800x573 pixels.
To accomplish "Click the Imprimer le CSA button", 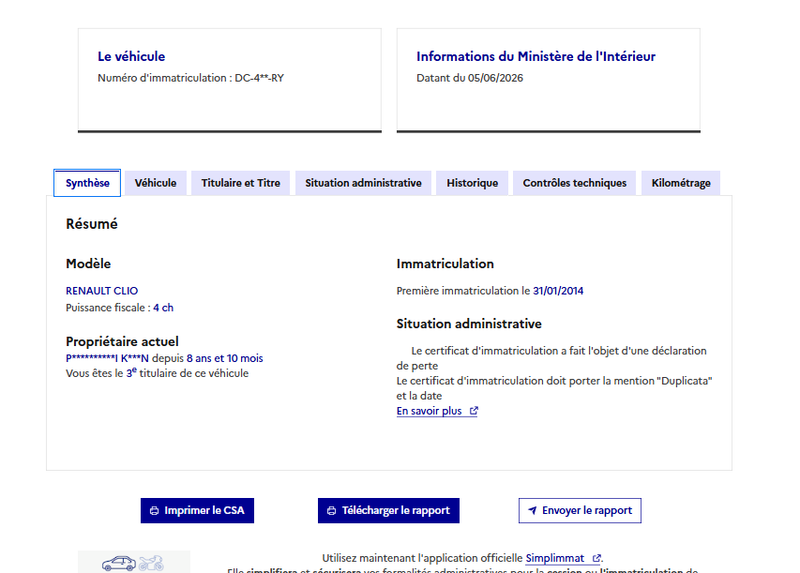I will 197,510.
